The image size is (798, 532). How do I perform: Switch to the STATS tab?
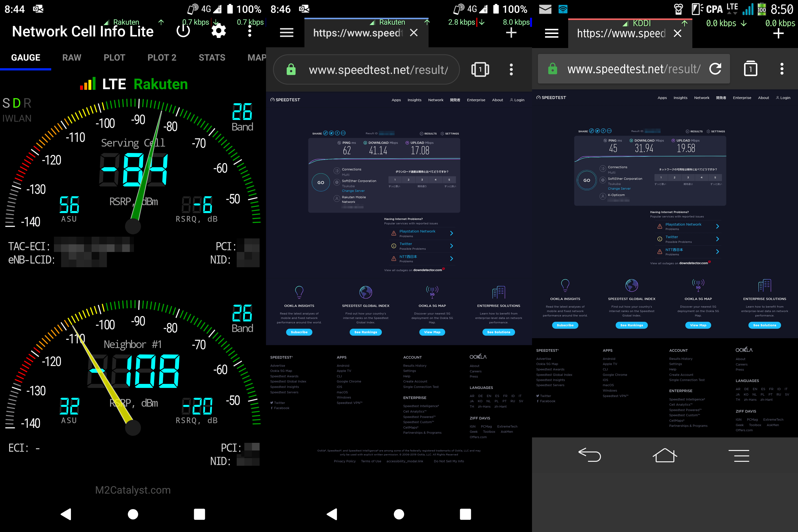tap(212, 58)
